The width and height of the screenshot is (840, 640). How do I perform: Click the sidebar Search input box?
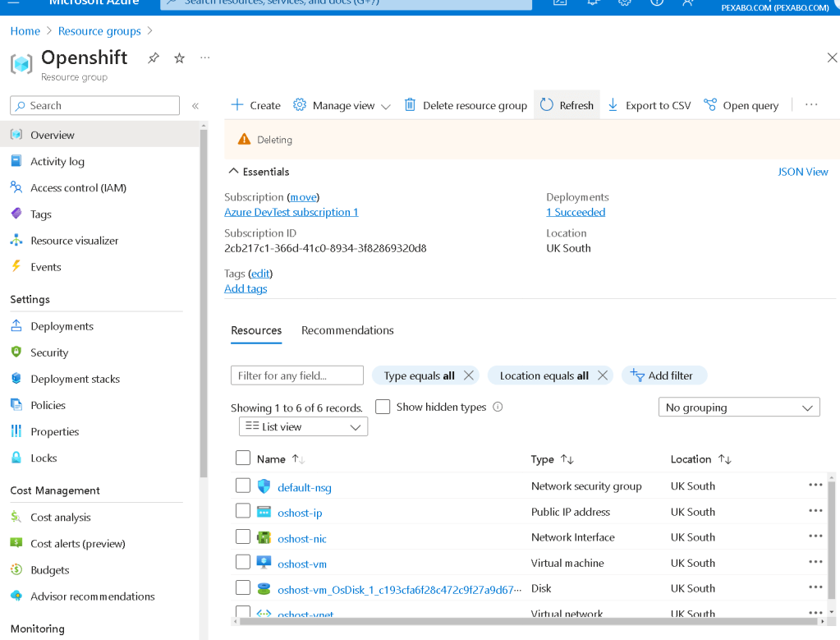(94, 106)
